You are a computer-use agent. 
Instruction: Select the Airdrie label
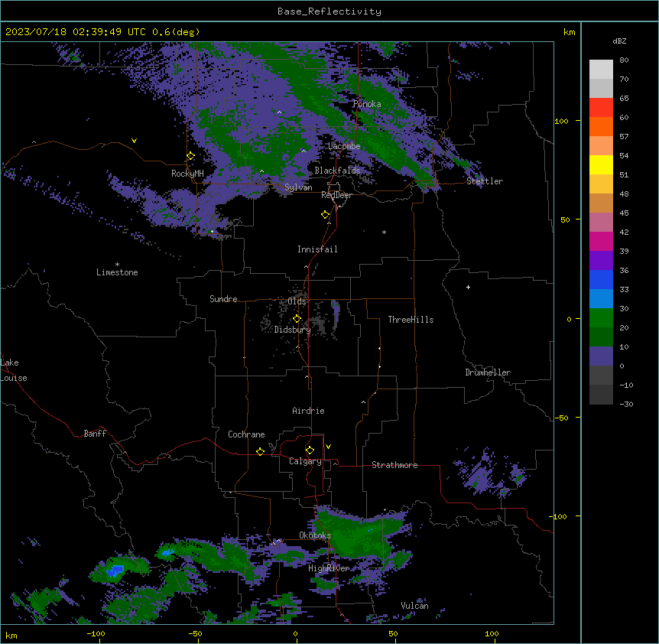coord(309,411)
